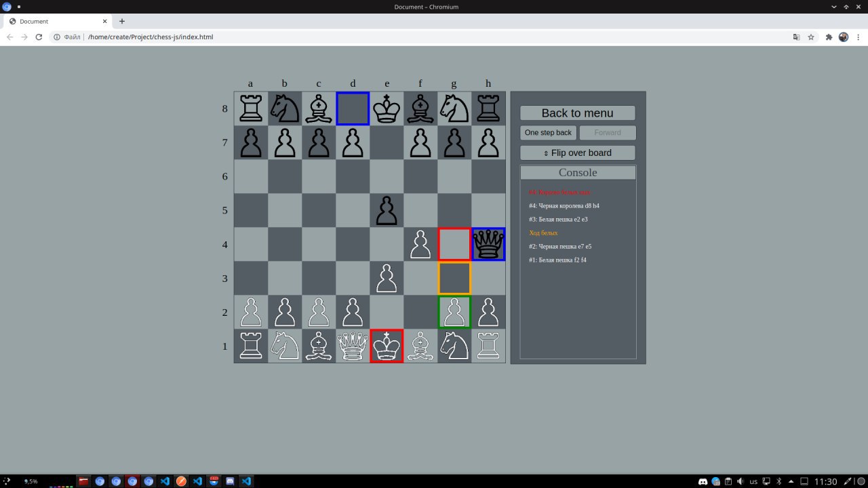
Task: Pick the white pawn on h2
Action: 488,312
